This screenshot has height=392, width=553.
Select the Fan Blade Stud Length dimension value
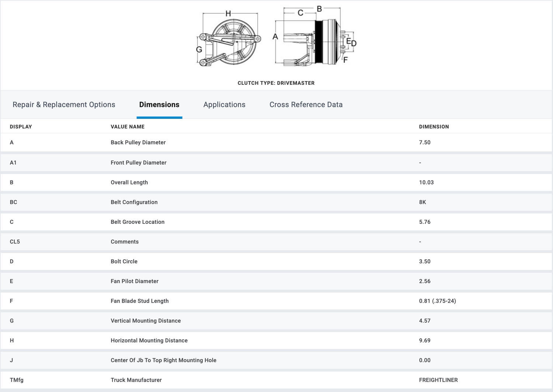(437, 301)
